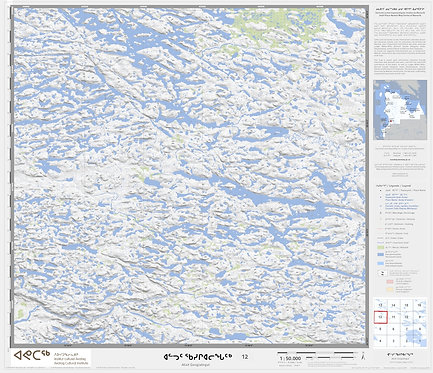Click the green wetland legend swatch
The width and height of the screenshot is (433, 373).
pyautogui.click(x=381, y=248)
